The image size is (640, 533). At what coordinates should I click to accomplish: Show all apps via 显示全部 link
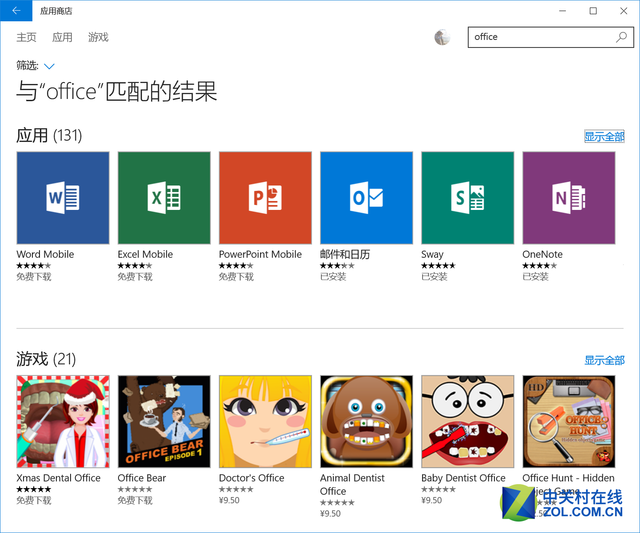click(x=604, y=137)
